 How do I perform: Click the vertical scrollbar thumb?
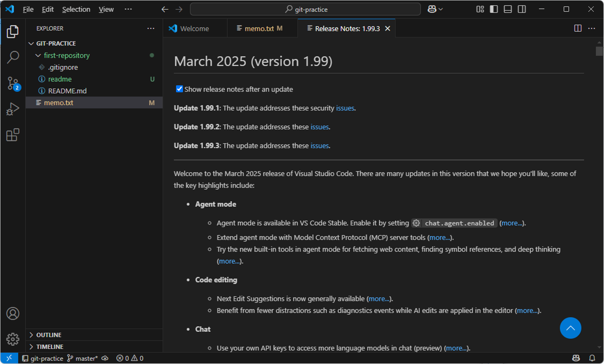(x=599, y=51)
